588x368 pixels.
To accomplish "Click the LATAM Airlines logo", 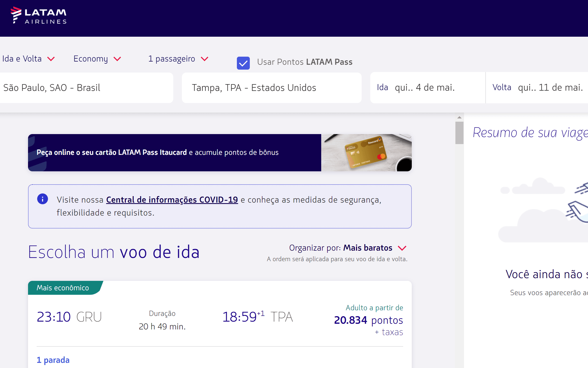I will pos(39,15).
